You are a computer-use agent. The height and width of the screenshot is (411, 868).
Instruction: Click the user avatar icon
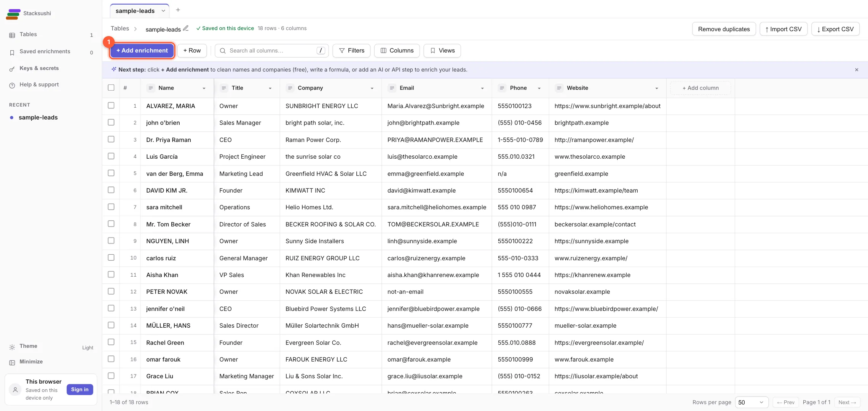[15, 390]
